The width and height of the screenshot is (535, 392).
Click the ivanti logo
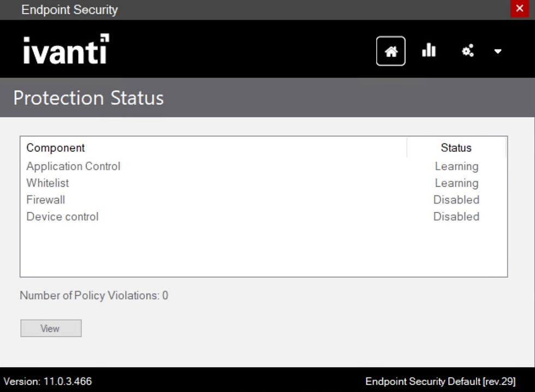[x=66, y=49]
